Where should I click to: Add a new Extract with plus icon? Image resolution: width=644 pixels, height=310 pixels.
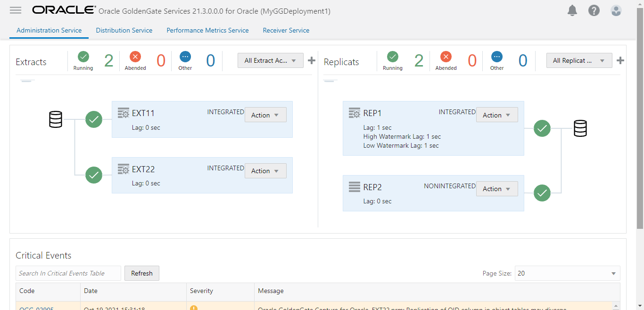(x=311, y=60)
